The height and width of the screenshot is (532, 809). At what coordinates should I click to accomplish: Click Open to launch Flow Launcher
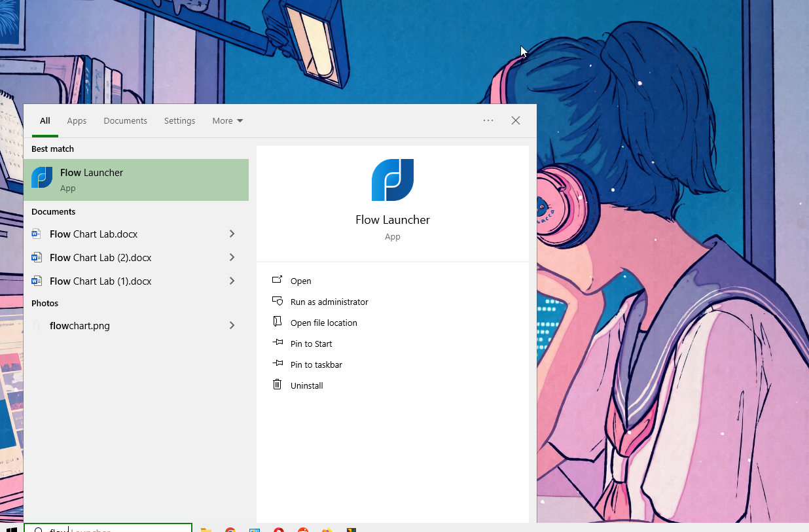(x=301, y=281)
